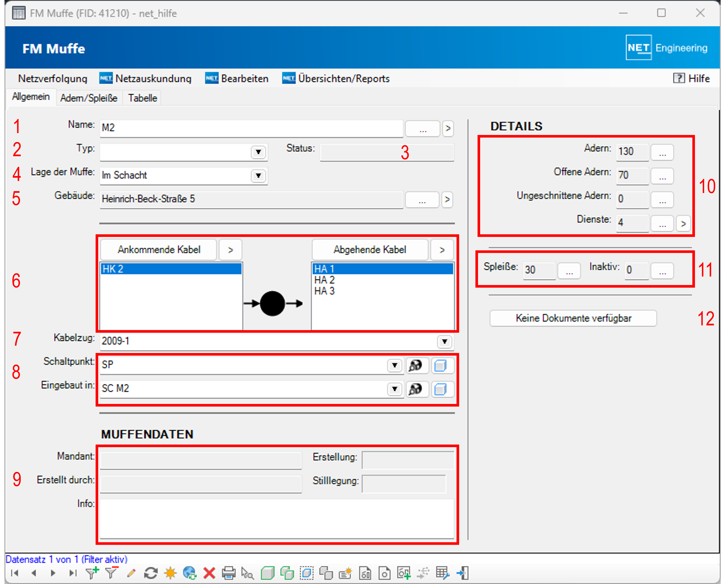Click the pencil edit icon
The height and width of the screenshot is (584, 728).
(x=131, y=573)
